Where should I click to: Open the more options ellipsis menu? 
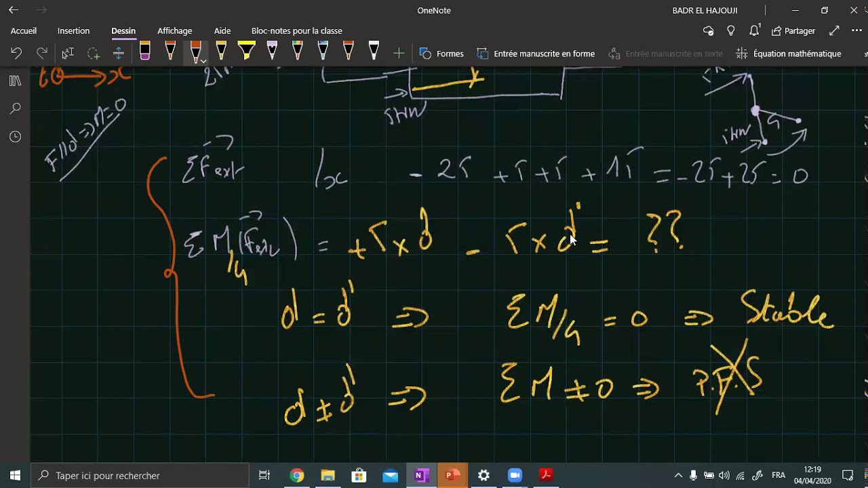coord(856,30)
